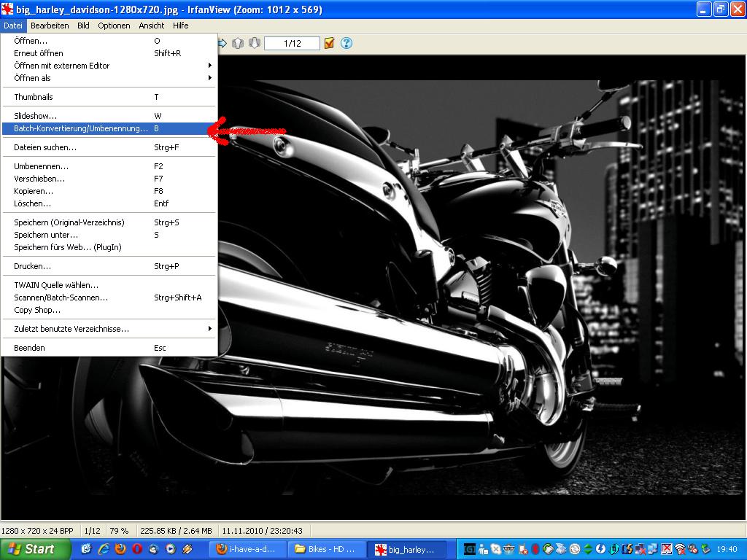Image resolution: width=747 pixels, height=560 pixels.
Task: Launch Firefox from the quick launch bar
Action: (120, 549)
